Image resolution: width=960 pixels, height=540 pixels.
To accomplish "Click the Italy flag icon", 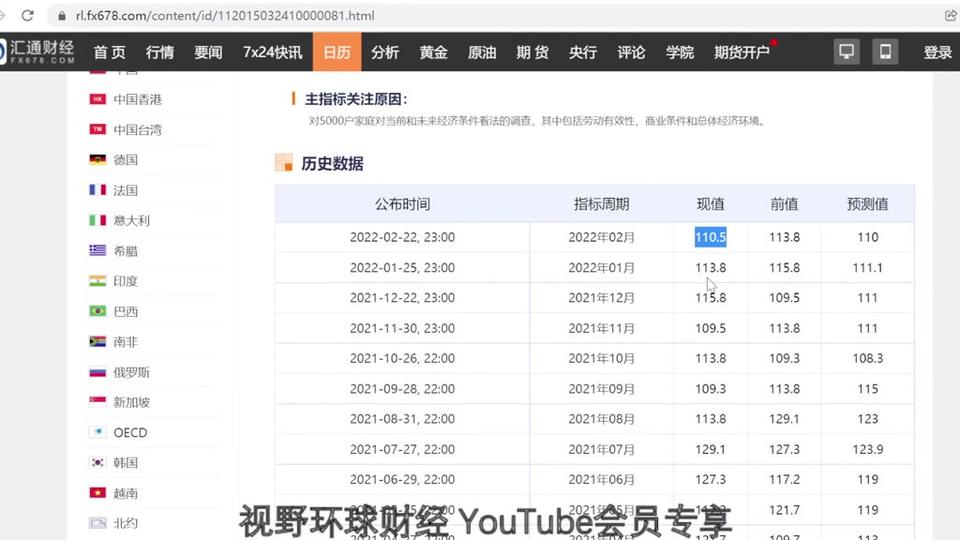I will coord(97,220).
